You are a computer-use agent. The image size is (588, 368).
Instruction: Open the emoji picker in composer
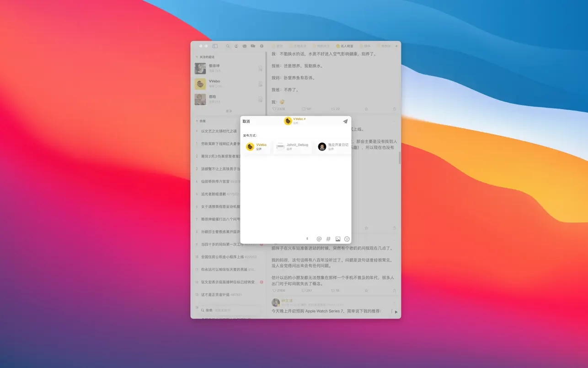[347, 239]
